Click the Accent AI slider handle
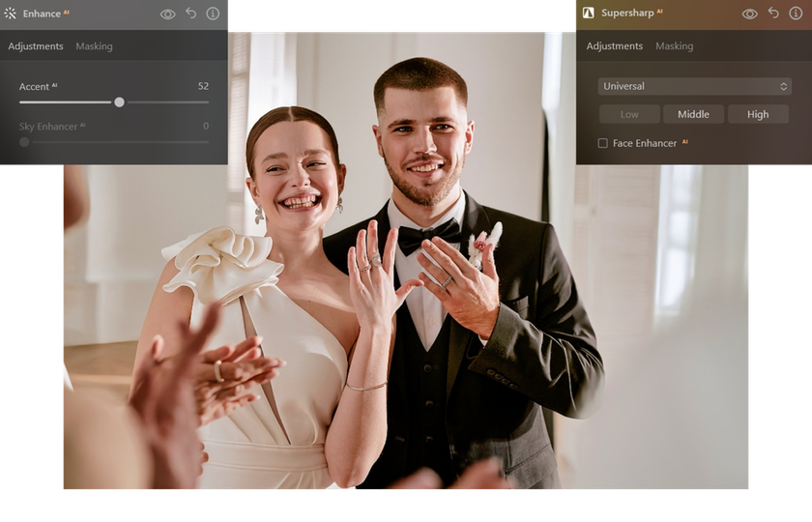 click(119, 102)
